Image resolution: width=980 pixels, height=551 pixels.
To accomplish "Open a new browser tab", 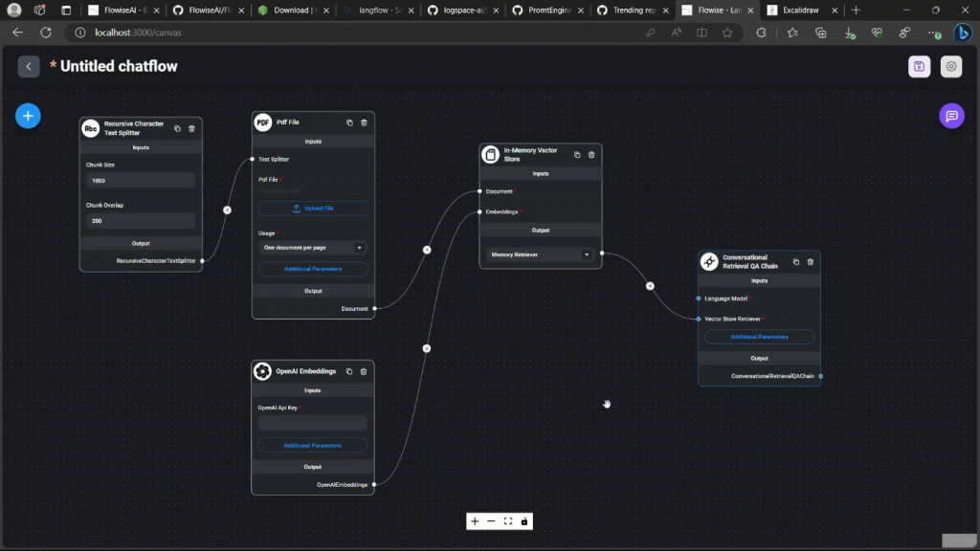I will 856,10.
